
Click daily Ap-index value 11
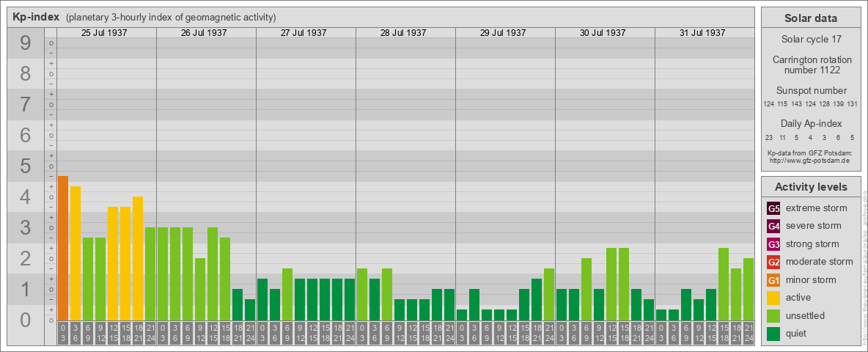pyautogui.click(x=783, y=137)
